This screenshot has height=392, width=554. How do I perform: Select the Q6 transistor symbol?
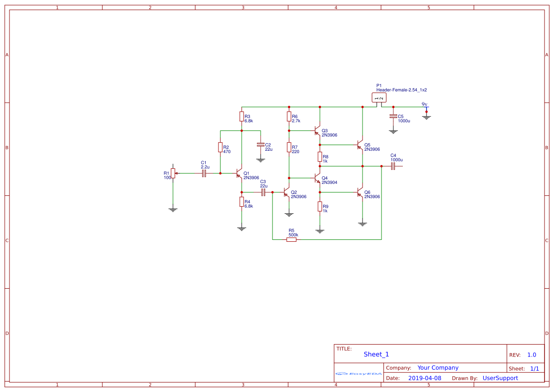point(361,192)
